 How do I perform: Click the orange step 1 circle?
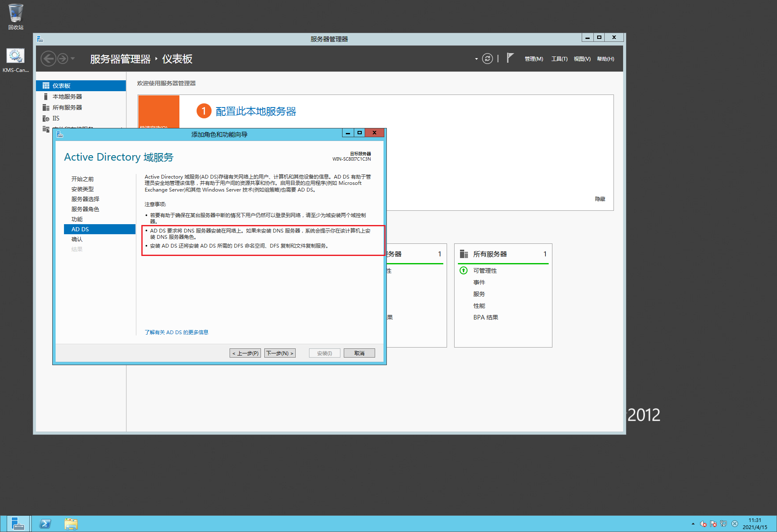coord(204,111)
